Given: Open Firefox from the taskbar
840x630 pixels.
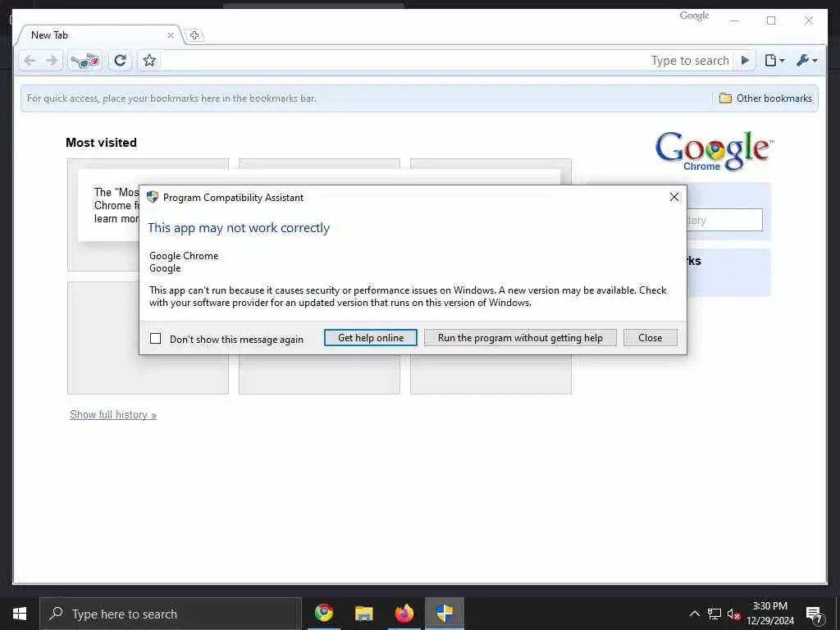Looking at the screenshot, I should pos(404,614).
